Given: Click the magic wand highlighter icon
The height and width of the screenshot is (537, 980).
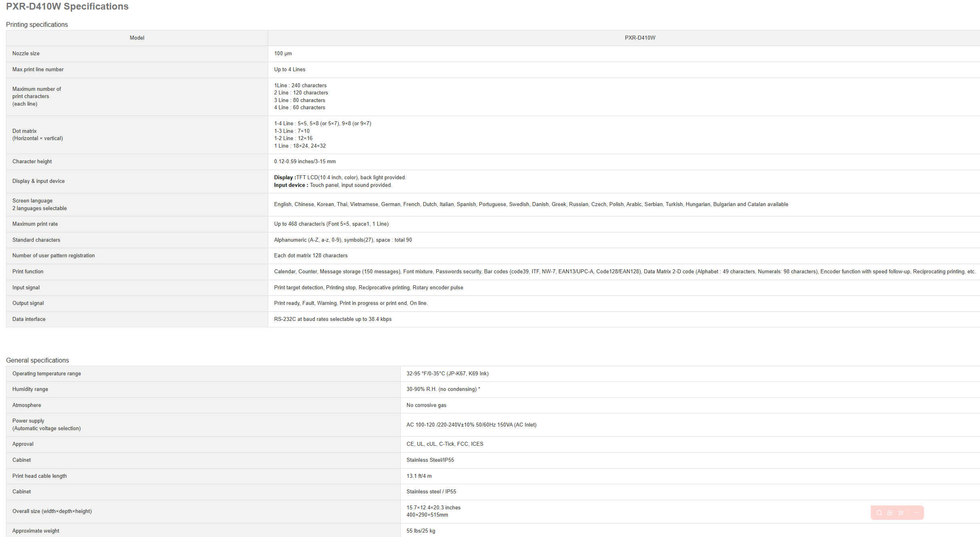Looking at the screenshot, I should [x=901, y=513].
